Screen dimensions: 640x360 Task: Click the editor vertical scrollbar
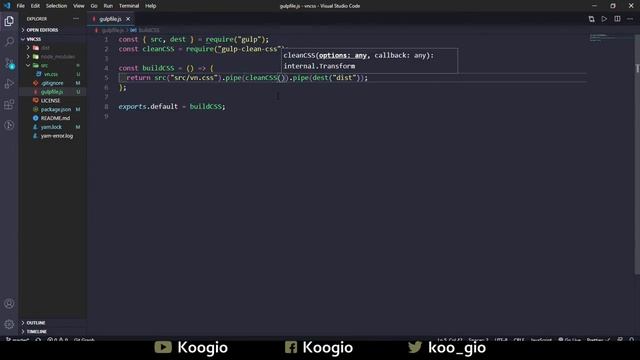[x=637, y=155]
